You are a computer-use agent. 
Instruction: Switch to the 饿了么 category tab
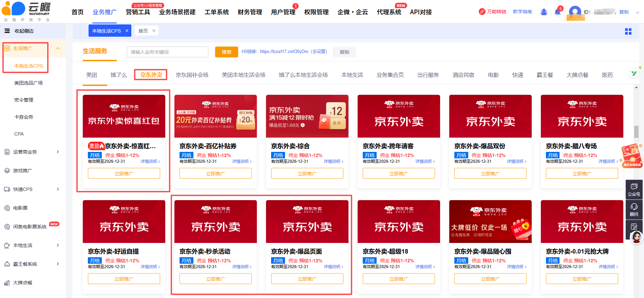pos(118,75)
